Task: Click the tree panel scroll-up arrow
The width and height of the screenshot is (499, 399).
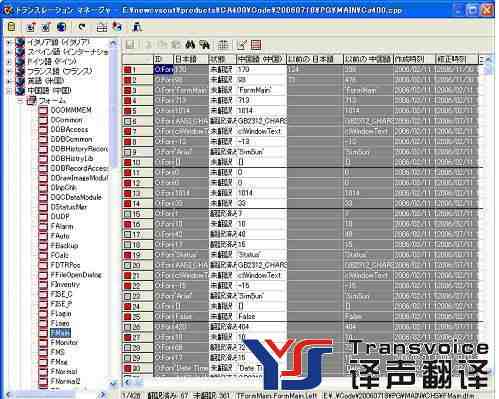Action: 114,43
